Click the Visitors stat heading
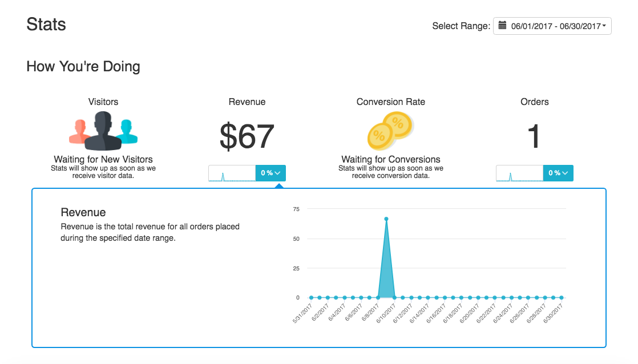This screenshot has height=364, width=638. pyautogui.click(x=103, y=102)
